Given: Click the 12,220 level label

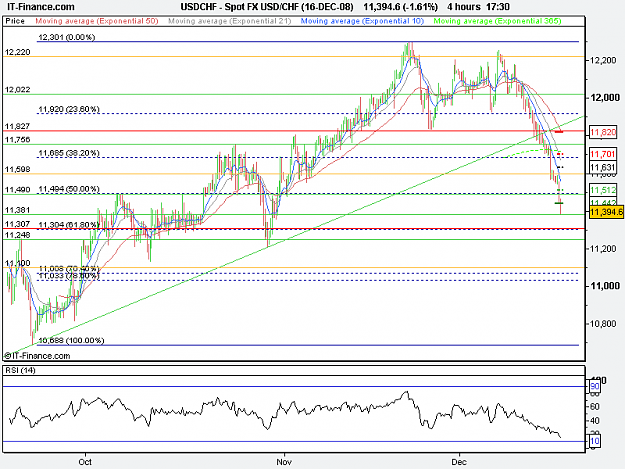Looking at the screenshot, I should (18, 52).
